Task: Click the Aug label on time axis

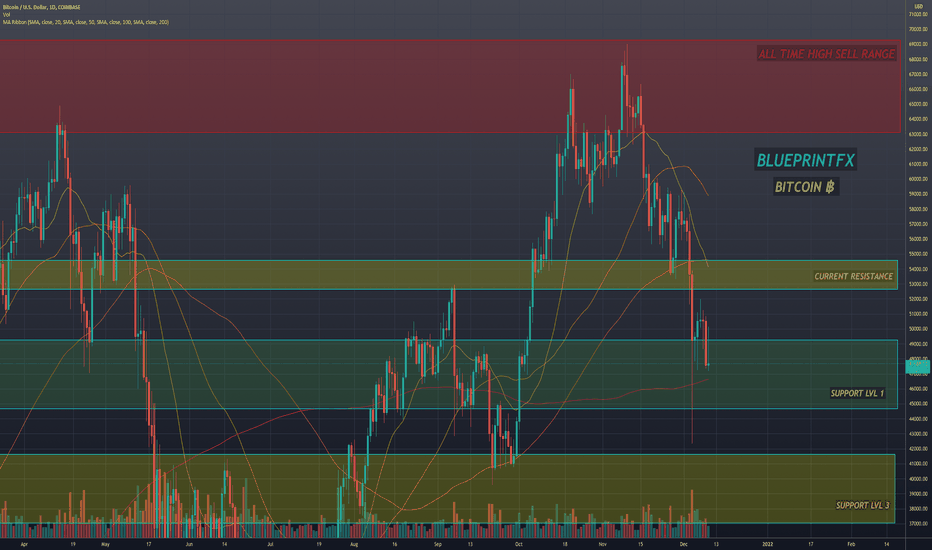Action: point(354,544)
